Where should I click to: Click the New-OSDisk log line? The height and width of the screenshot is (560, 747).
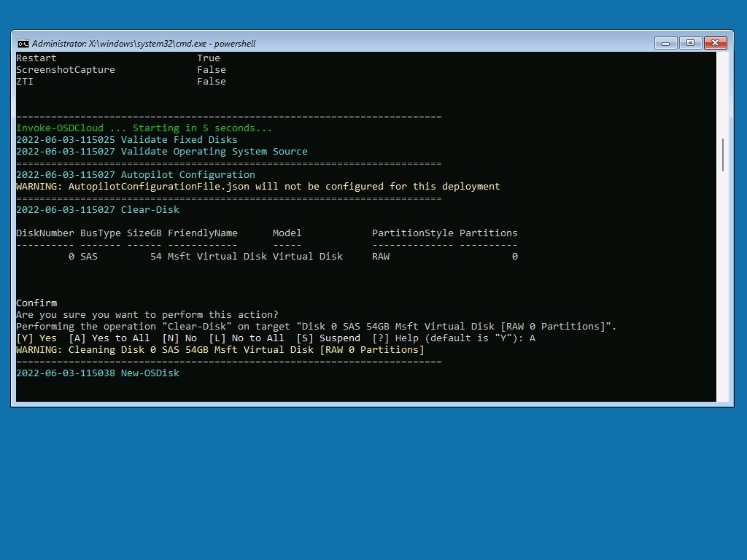coord(98,373)
